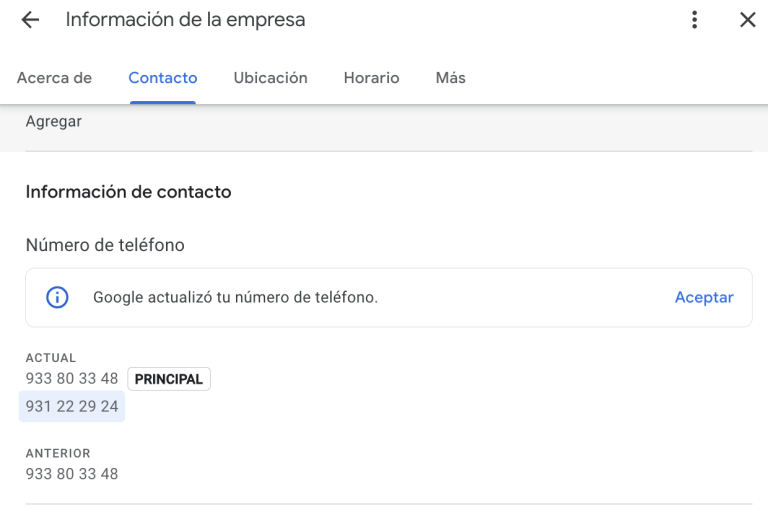768x517 pixels.
Task: Click the Información de la empresa title
Action: (185, 20)
